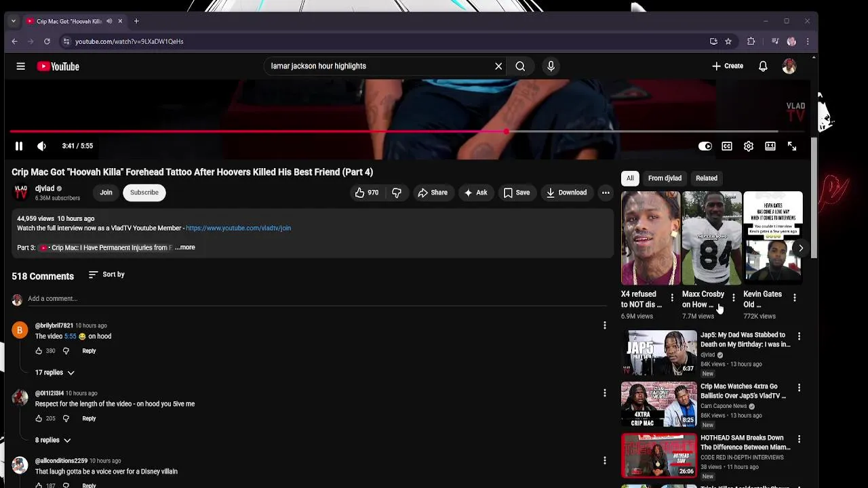The height and width of the screenshot is (488, 868).
Task: Open the djvlad channel avatar
Action: 21,192
